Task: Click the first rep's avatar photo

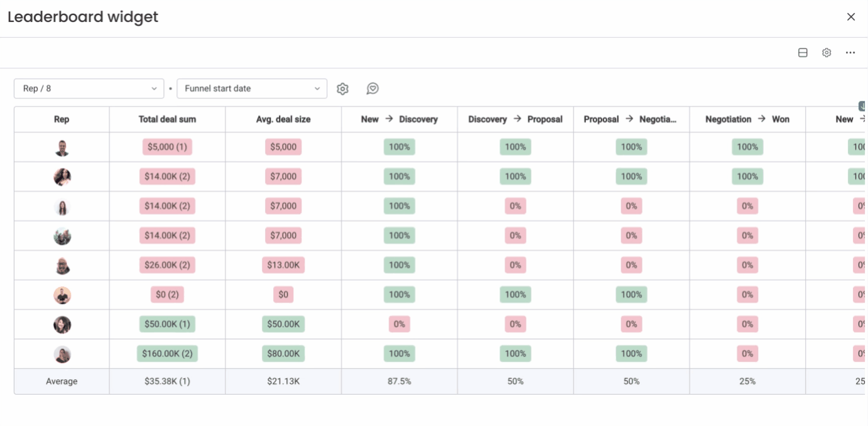Action: point(62,148)
